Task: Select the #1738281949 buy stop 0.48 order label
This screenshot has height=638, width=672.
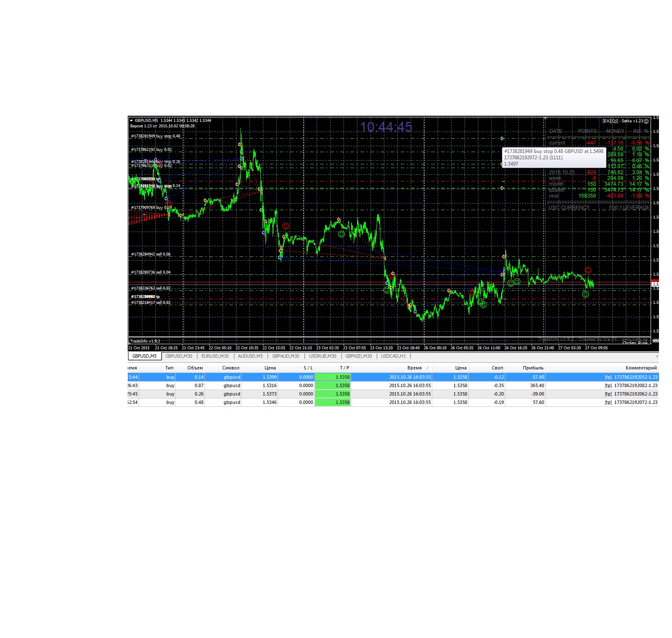Action: click(x=156, y=136)
